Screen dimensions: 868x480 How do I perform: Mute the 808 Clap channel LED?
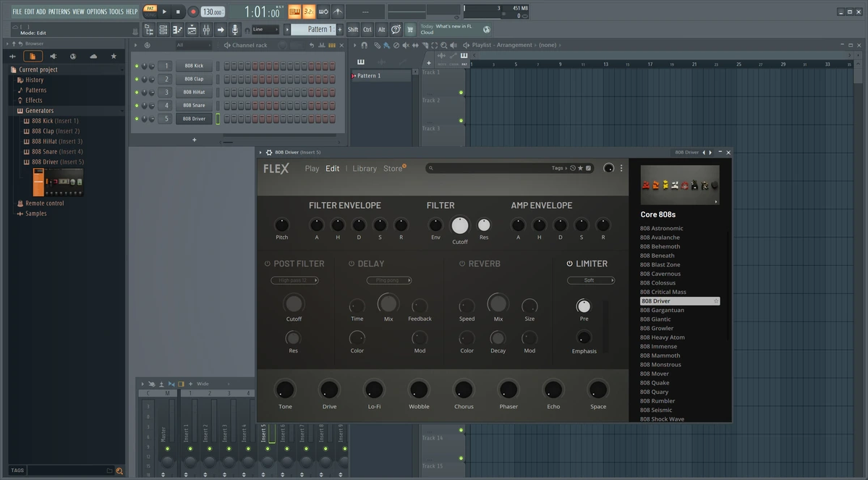click(x=136, y=79)
